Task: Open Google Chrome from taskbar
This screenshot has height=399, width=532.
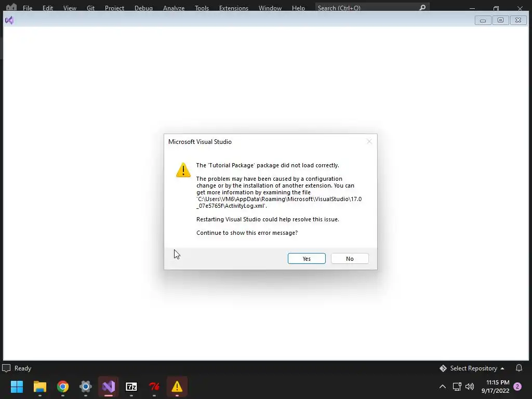Action: coord(63,387)
